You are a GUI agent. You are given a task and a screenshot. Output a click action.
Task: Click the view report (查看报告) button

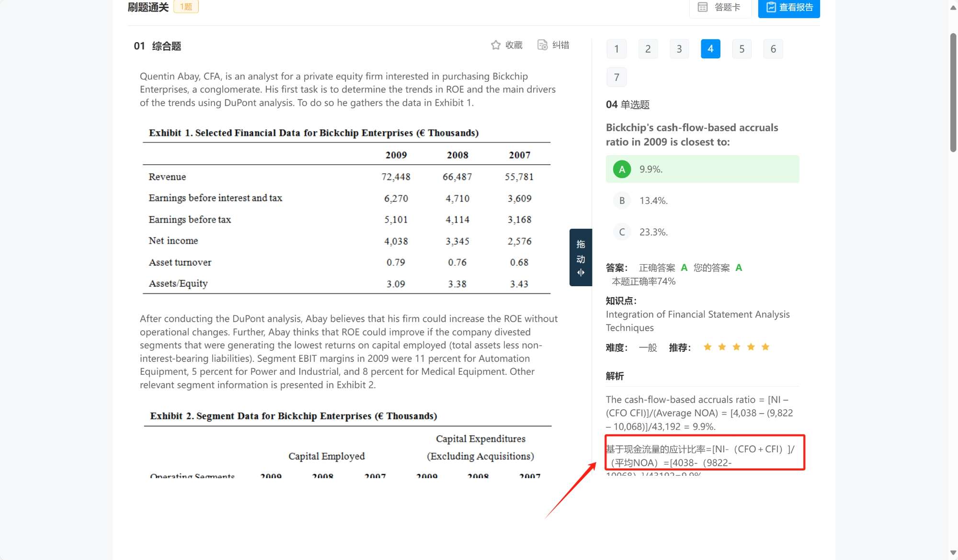click(x=789, y=7)
